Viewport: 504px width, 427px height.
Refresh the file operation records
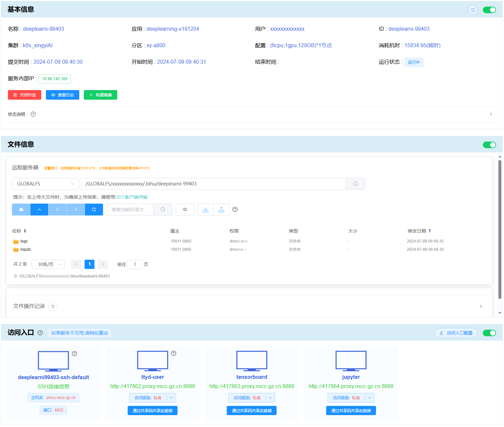[53, 307]
